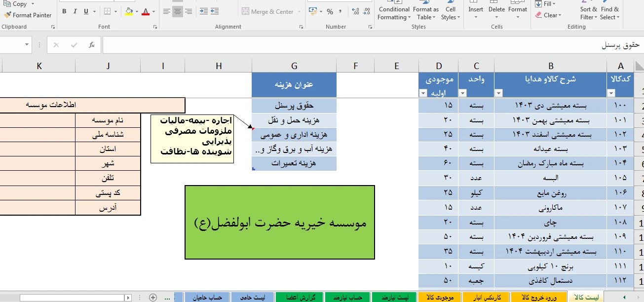Open the Conditional Formatting menu
Screen dimensions: 644x302
click(394, 13)
